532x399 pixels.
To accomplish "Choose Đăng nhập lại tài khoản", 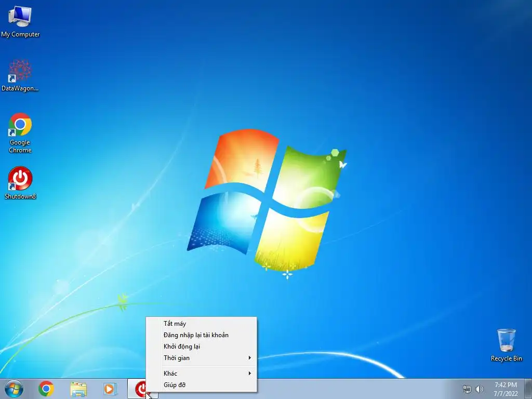I will coord(201,335).
